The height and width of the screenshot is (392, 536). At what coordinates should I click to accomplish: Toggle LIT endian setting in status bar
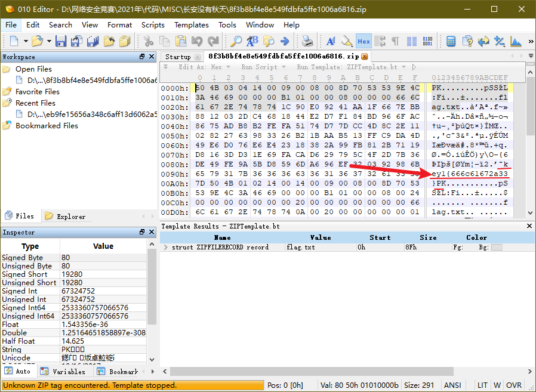[482, 385]
